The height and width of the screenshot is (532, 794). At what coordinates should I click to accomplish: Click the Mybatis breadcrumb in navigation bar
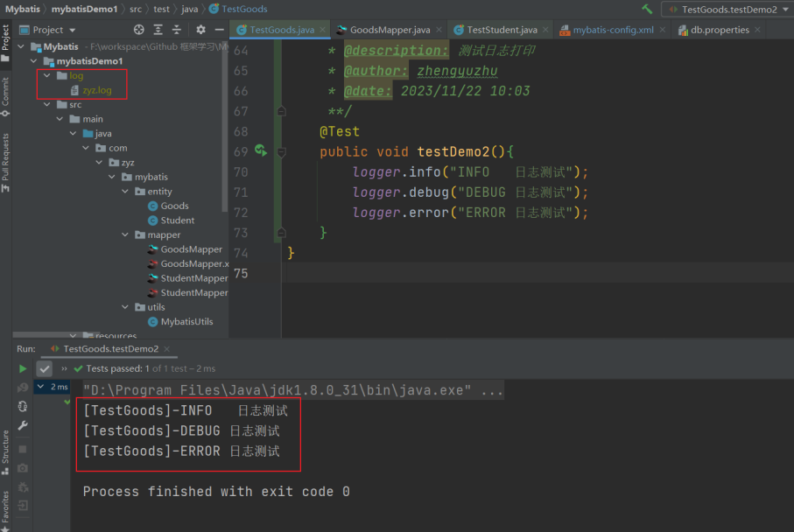click(x=22, y=9)
